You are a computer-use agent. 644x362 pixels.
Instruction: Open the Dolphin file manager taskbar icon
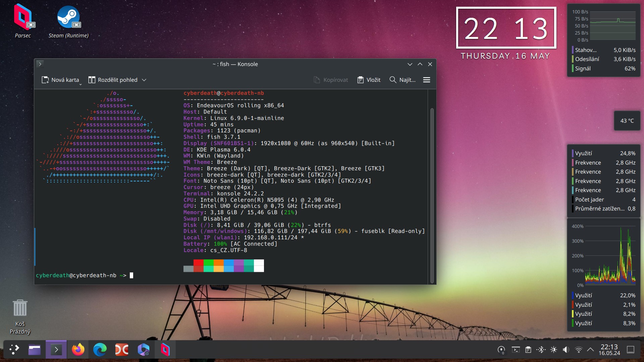pos(34,350)
